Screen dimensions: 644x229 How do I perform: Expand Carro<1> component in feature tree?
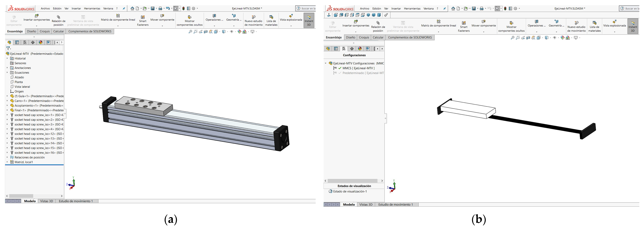pos(7,101)
